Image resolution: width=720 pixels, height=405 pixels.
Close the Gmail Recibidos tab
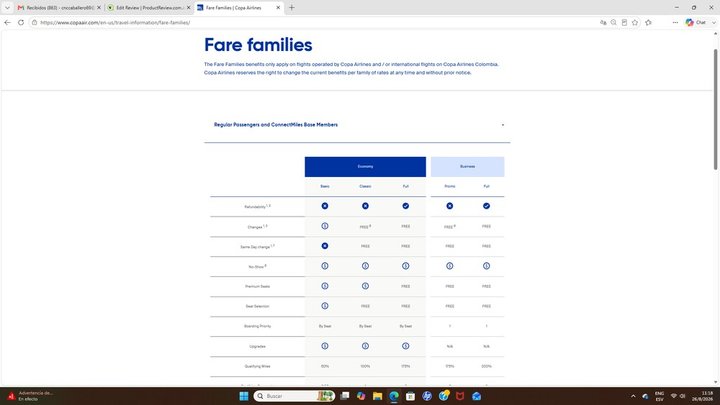[99, 8]
